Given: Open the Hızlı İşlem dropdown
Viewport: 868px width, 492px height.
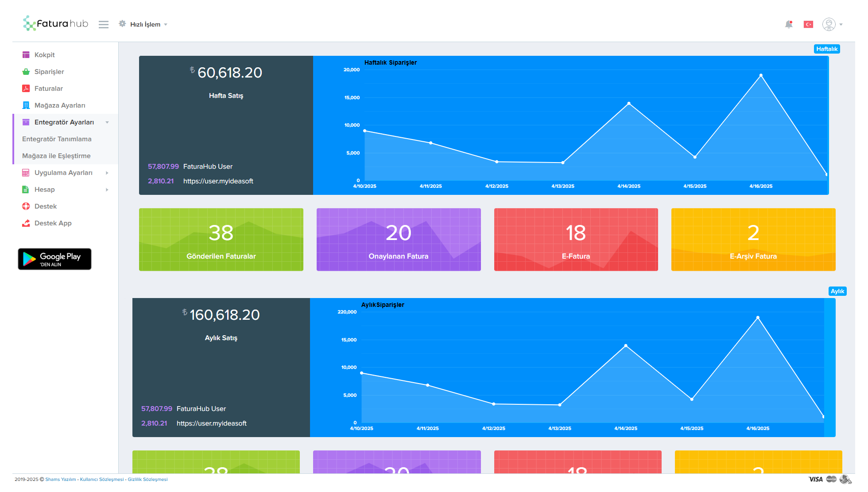Looking at the screenshot, I should 145,24.
